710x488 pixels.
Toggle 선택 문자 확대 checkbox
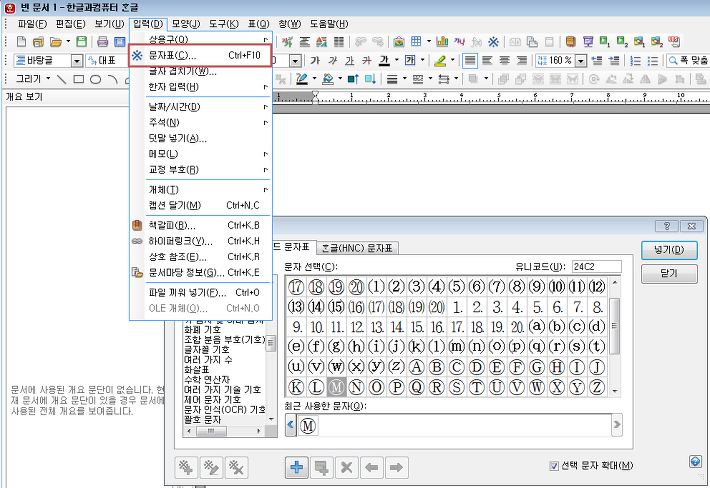point(554,466)
